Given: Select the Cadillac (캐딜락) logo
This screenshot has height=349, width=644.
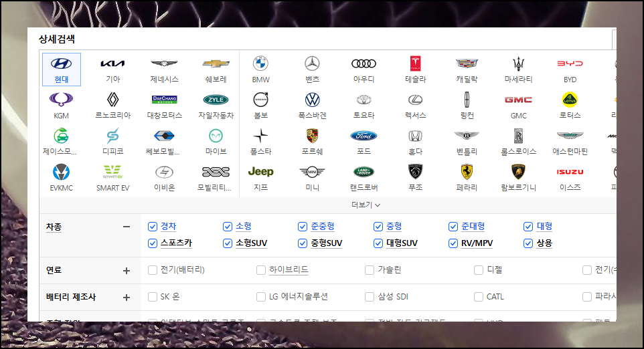Looking at the screenshot, I should (x=467, y=64).
